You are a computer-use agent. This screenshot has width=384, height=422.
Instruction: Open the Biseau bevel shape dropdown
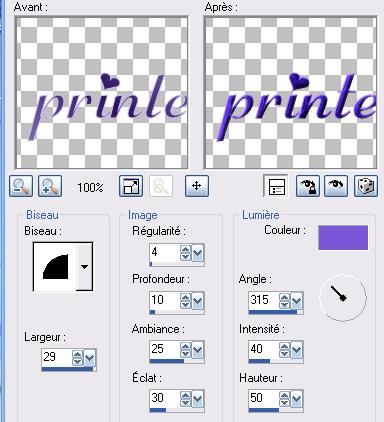[84, 267]
